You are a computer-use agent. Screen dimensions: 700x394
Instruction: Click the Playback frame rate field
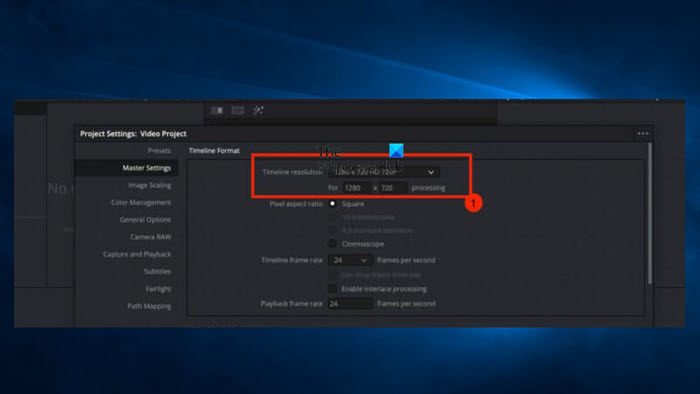[x=350, y=303]
